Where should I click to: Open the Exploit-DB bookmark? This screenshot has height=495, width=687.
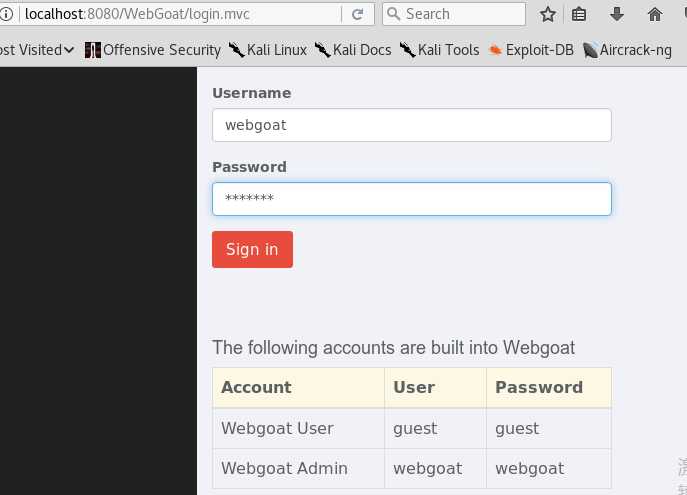pyautogui.click(x=531, y=50)
